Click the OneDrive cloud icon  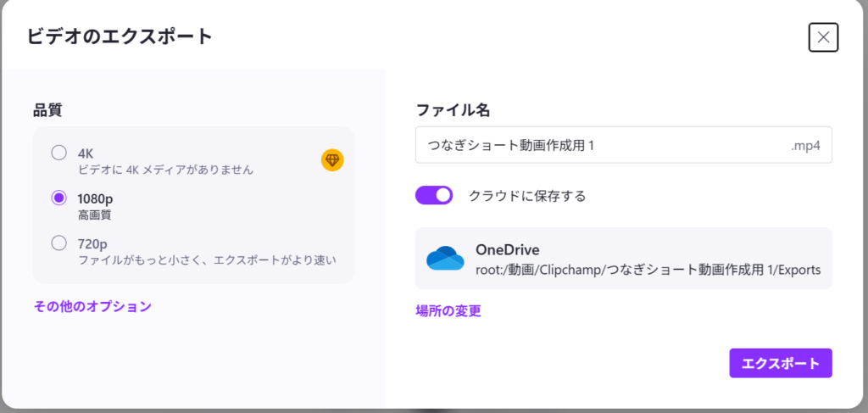point(445,258)
